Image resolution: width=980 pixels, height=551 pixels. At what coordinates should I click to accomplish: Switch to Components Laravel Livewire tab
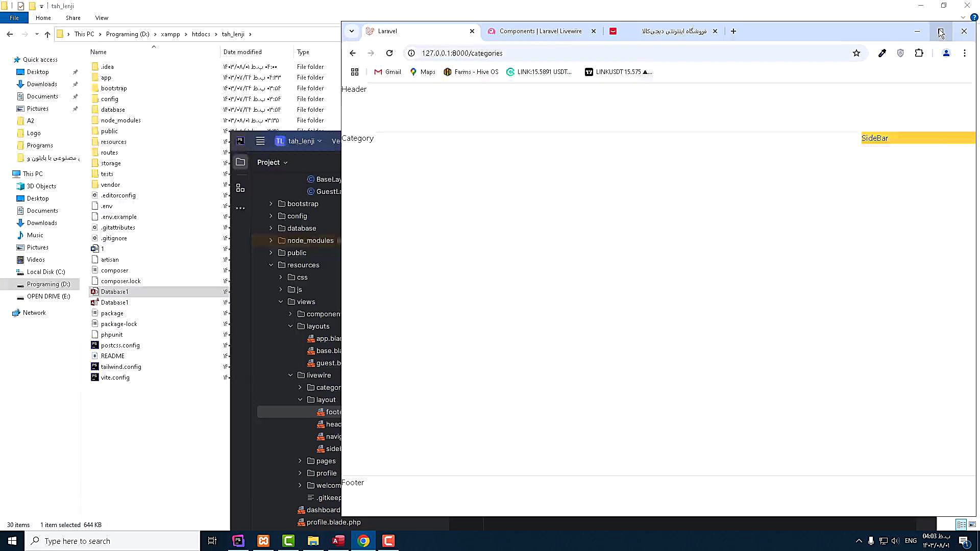tap(540, 31)
